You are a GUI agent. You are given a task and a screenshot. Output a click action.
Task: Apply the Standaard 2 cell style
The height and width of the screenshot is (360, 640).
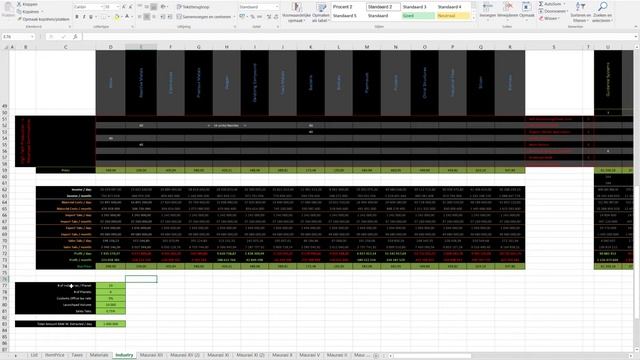pyautogui.click(x=383, y=7)
